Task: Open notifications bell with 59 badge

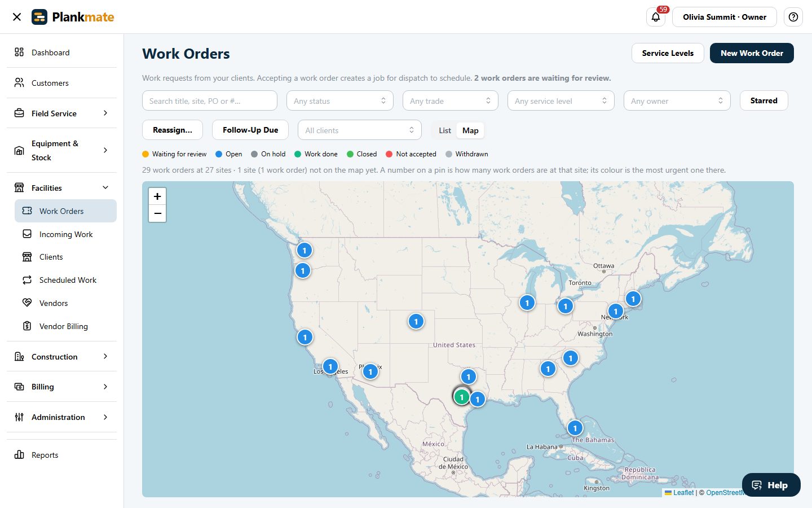Action: [x=656, y=17]
